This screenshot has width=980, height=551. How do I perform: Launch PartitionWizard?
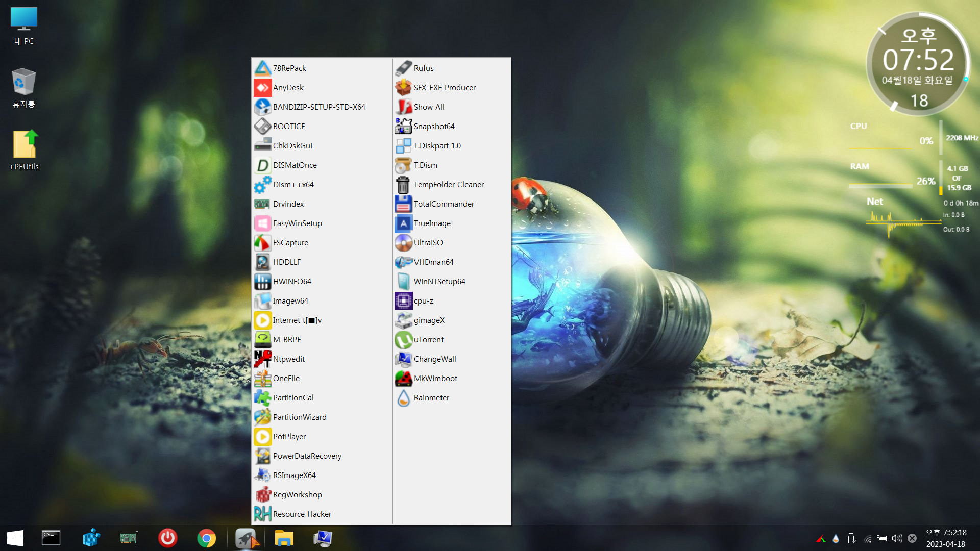point(322,417)
